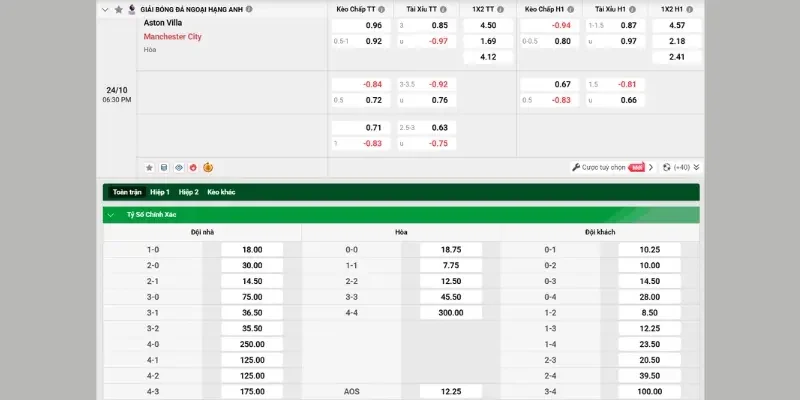Click the star icon below the match
This screenshot has height=400, width=800.
pyautogui.click(x=149, y=167)
